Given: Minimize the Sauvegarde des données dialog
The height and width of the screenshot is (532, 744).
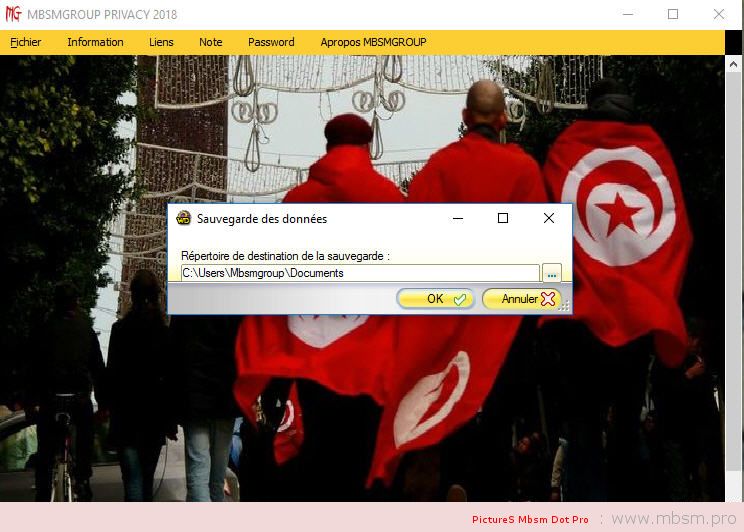Looking at the screenshot, I should click(457, 218).
